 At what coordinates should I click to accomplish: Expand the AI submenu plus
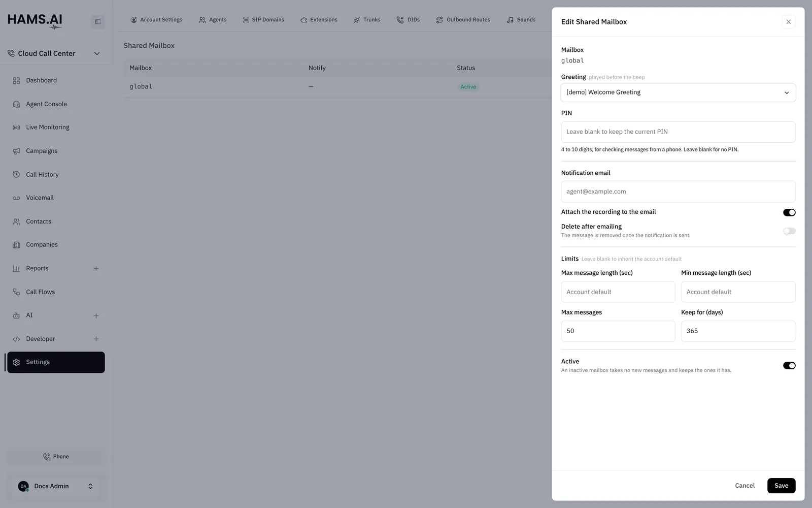(x=96, y=315)
